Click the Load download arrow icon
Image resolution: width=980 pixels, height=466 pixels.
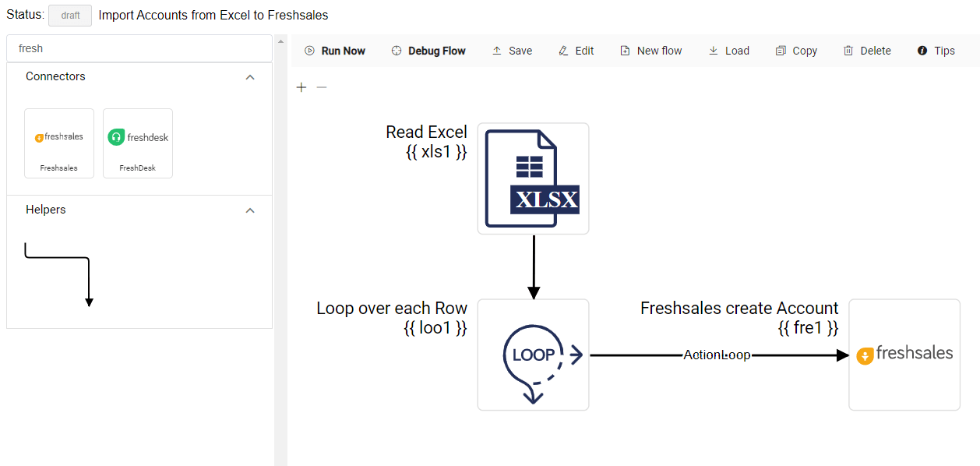(713, 51)
